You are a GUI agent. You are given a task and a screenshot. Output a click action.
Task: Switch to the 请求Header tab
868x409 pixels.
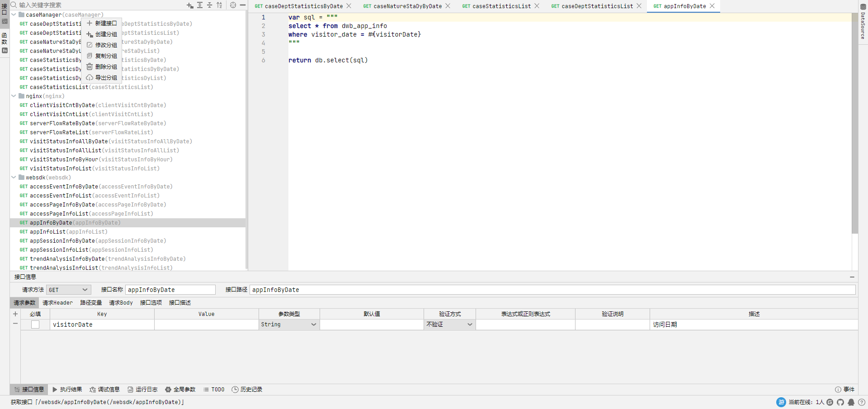[x=57, y=303]
